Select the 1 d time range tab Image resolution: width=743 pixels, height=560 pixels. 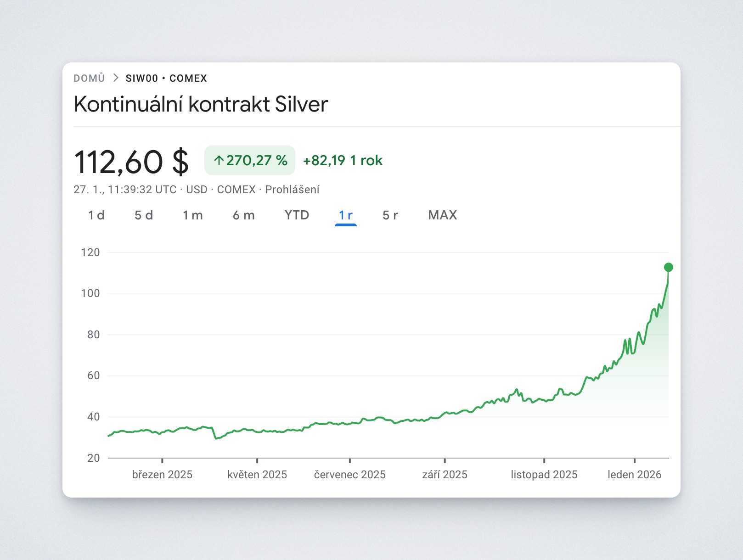(96, 215)
